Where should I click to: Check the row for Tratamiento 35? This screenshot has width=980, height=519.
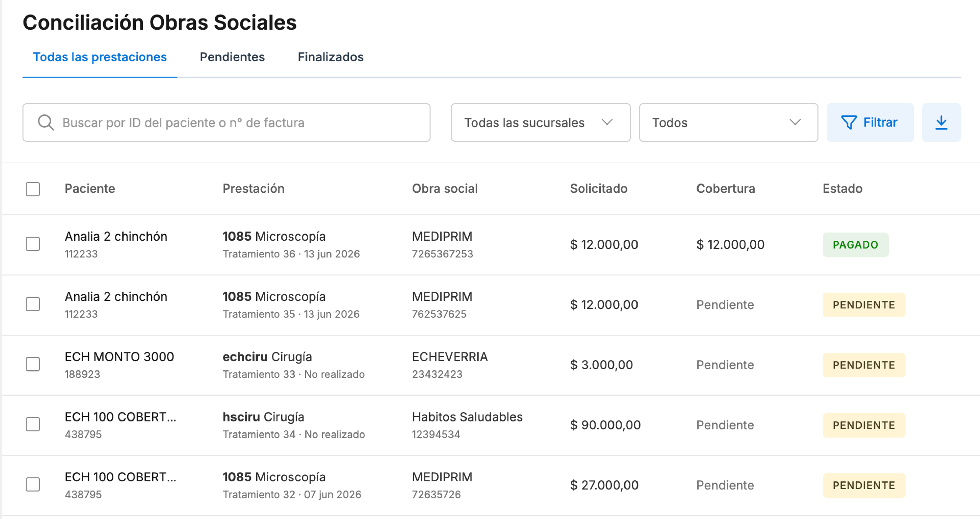(x=33, y=304)
